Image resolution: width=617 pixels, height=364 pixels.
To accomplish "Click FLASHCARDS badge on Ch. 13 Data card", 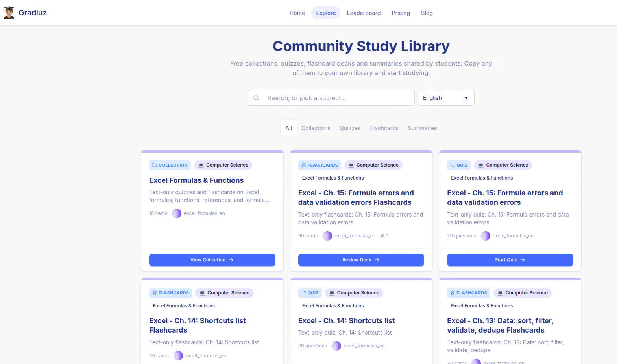I will coord(469,293).
